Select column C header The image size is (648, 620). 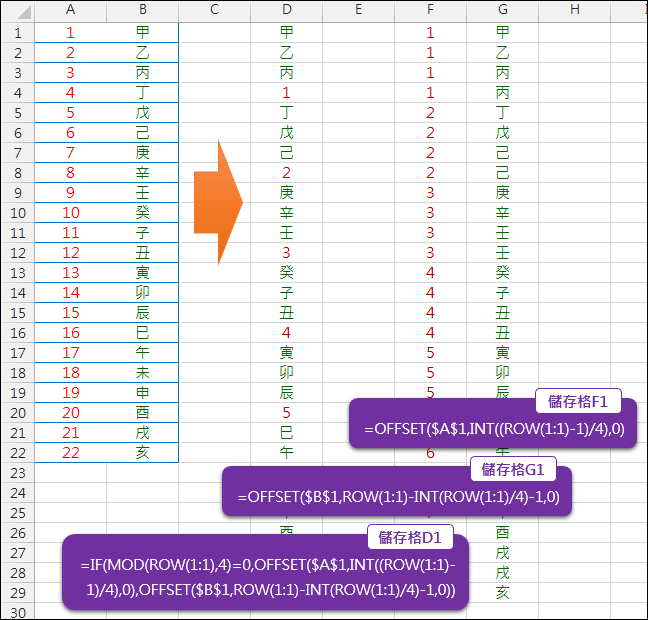click(x=214, y=10)
